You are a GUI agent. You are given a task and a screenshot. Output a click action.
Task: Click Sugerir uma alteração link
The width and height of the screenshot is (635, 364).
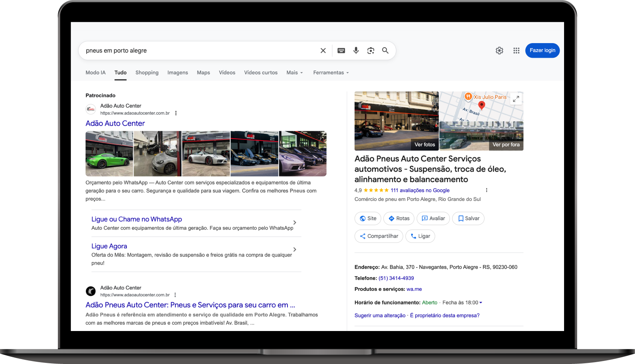pyautogui.click(x=380, y=316)
